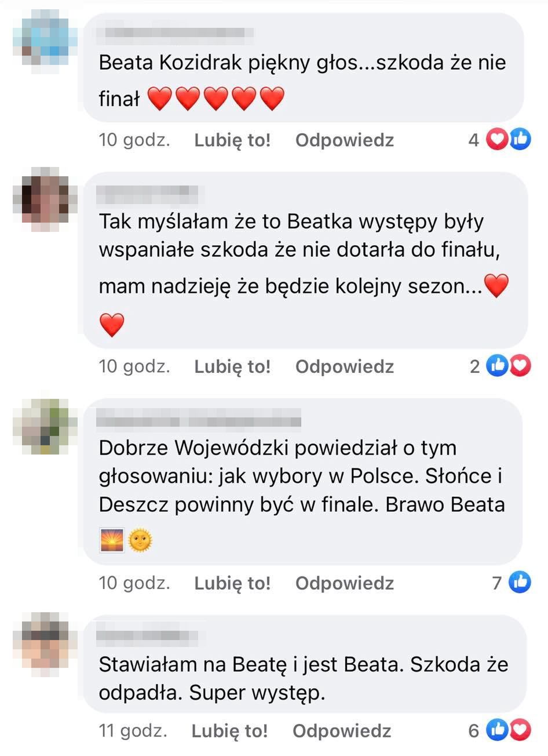The image size is (548, 756).
Task: Open avatar of the Wojewódzki comment author
Action: coord(45,426)
